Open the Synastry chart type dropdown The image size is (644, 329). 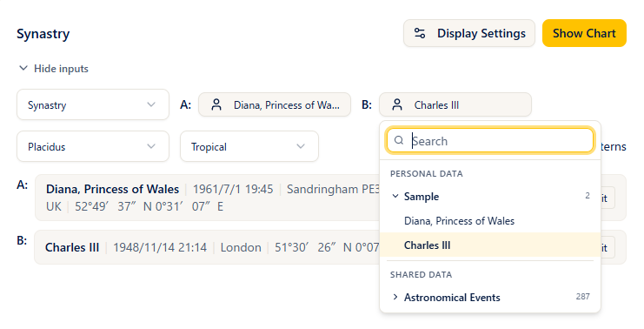(x=93, y=104)
